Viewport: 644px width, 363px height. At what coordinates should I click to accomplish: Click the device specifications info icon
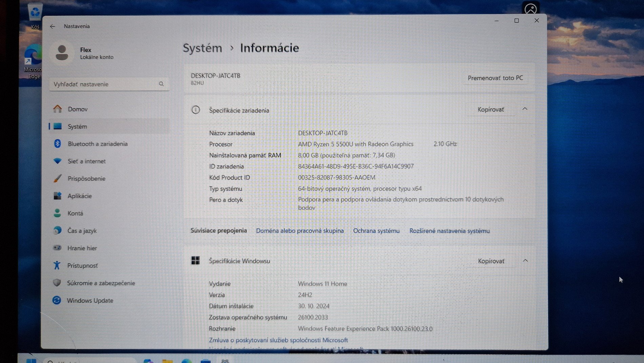click(196, 110)
